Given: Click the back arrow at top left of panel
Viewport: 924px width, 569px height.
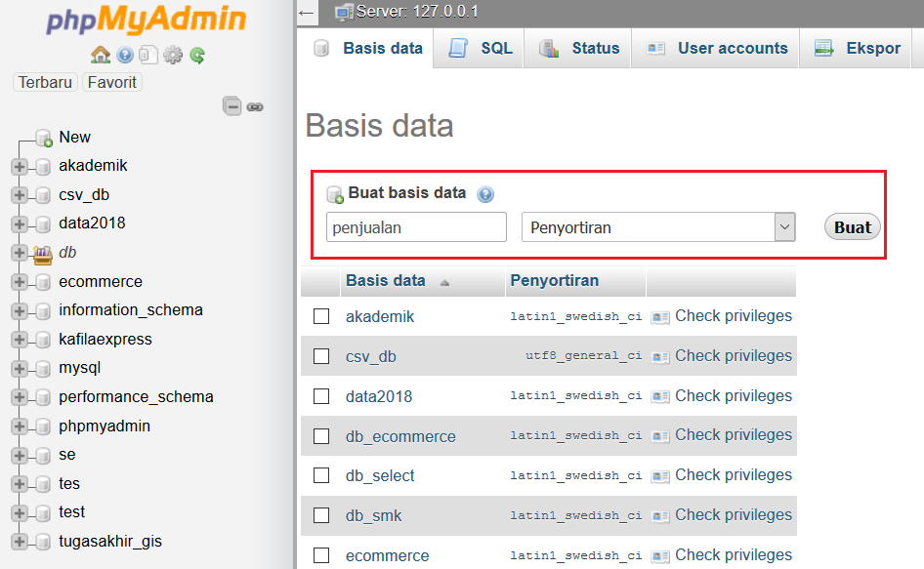Looking at the screenshot, I should click(307, 13).
